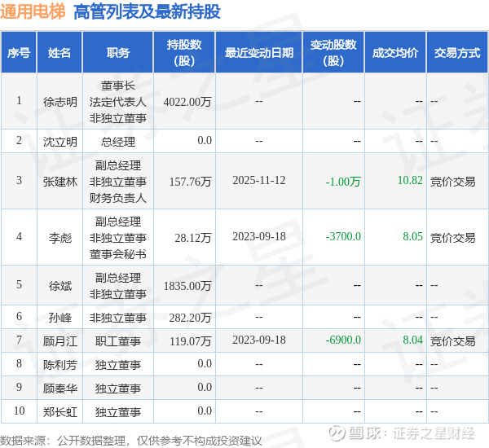
Task: Click 独立董事 in 陈利芳's row
Action: [118, 365]
